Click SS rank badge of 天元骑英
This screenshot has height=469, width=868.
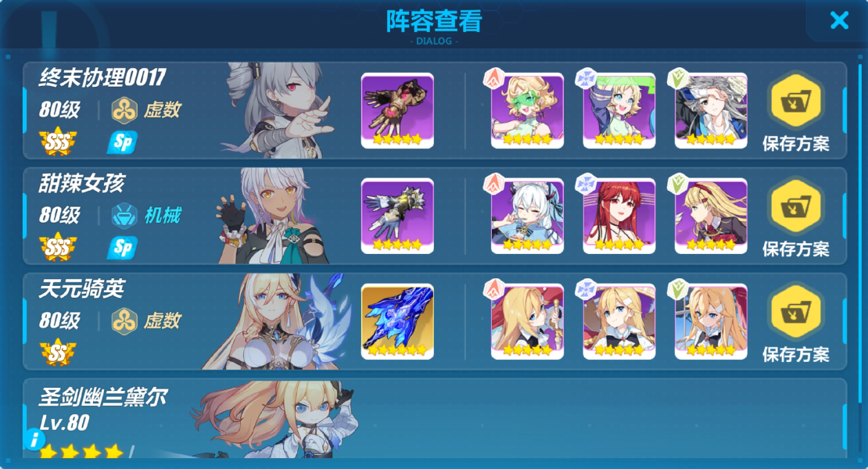pos(58,353)
